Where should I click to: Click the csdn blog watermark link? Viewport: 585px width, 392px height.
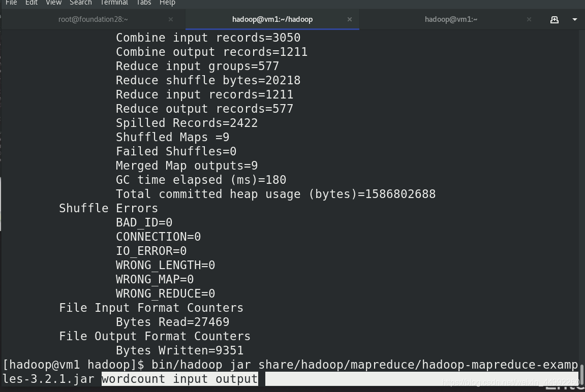tap(510, 382)
